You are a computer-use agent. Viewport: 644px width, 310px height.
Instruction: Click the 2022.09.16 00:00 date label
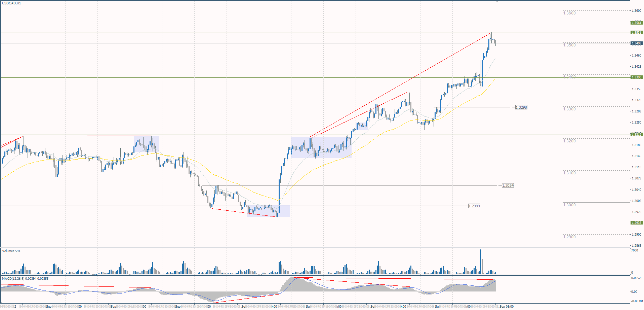tap(356, 307)
